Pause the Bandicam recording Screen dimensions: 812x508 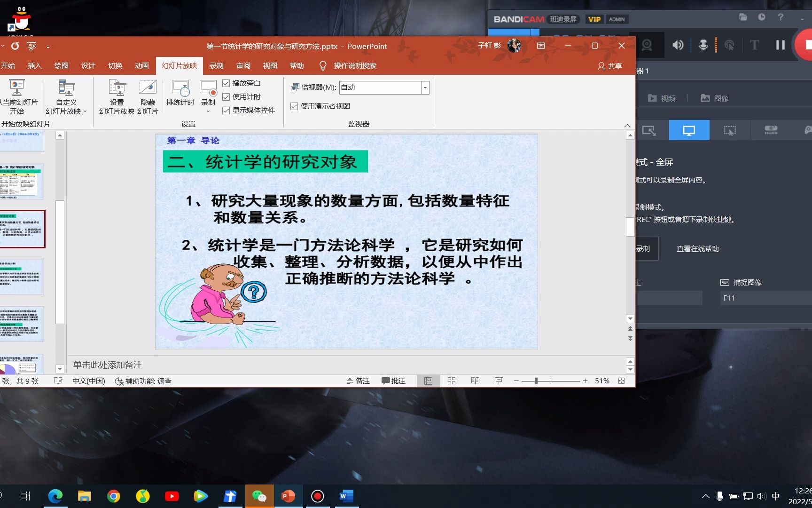[x=780, y=45]
